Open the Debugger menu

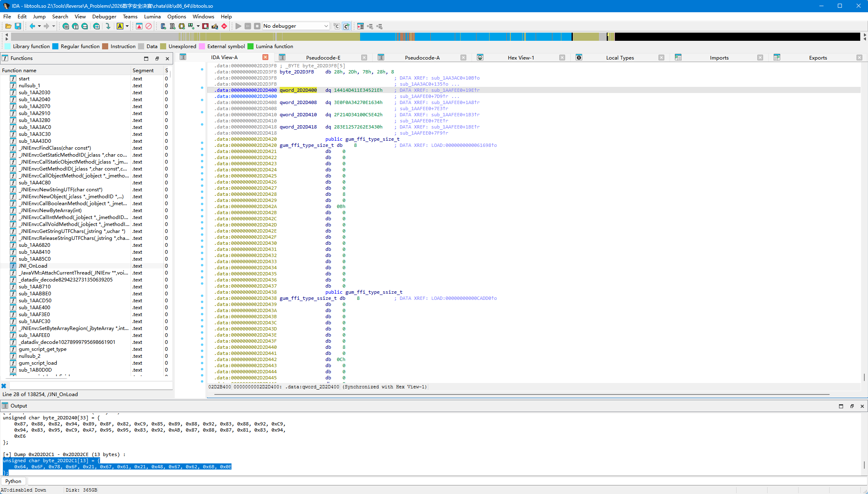click(104, 17)
